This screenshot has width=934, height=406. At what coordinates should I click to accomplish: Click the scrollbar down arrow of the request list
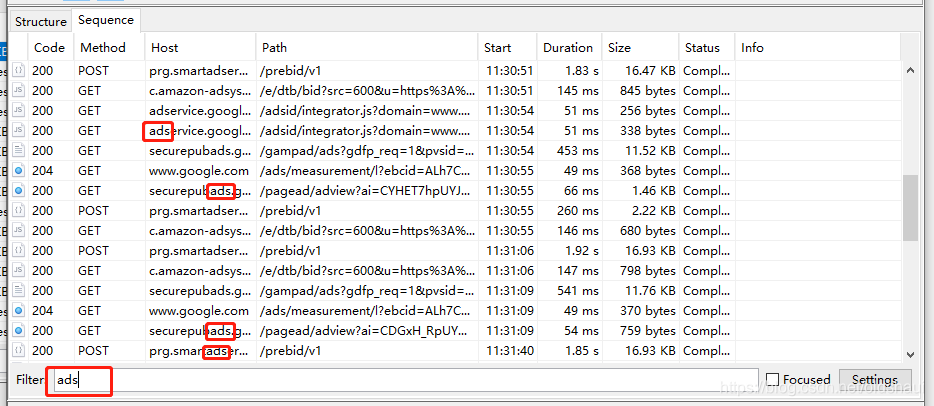pyautogui.click(x=910, y=354)
